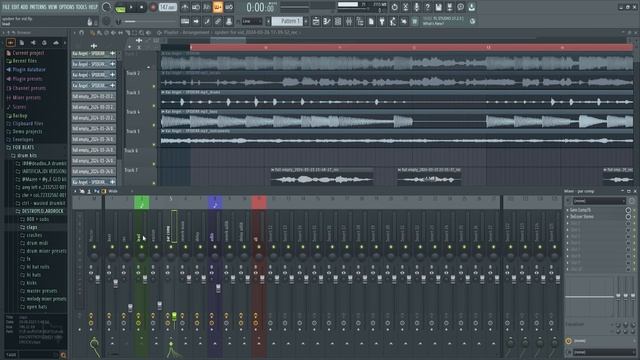This screenshot has height=360, width=640.
Task: Open the plugin picker plug icon
Action: tap(382, 21)
